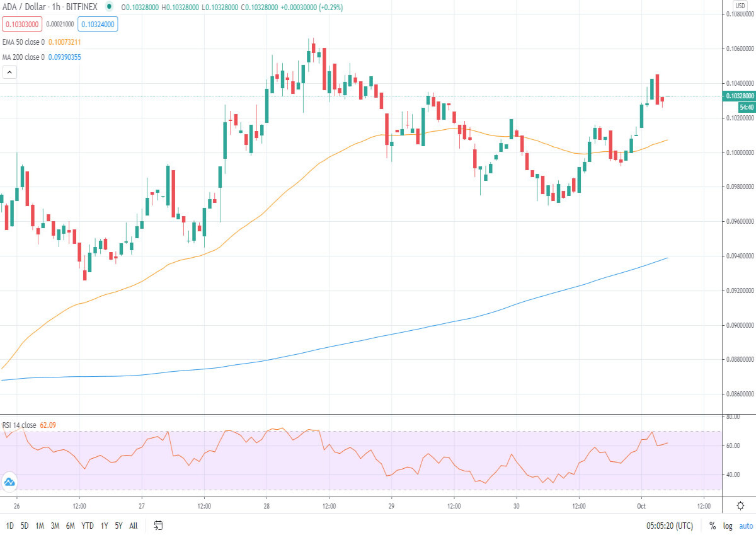756x535 pixels.
Task: Toggle log scale mode
Action: 728,526
